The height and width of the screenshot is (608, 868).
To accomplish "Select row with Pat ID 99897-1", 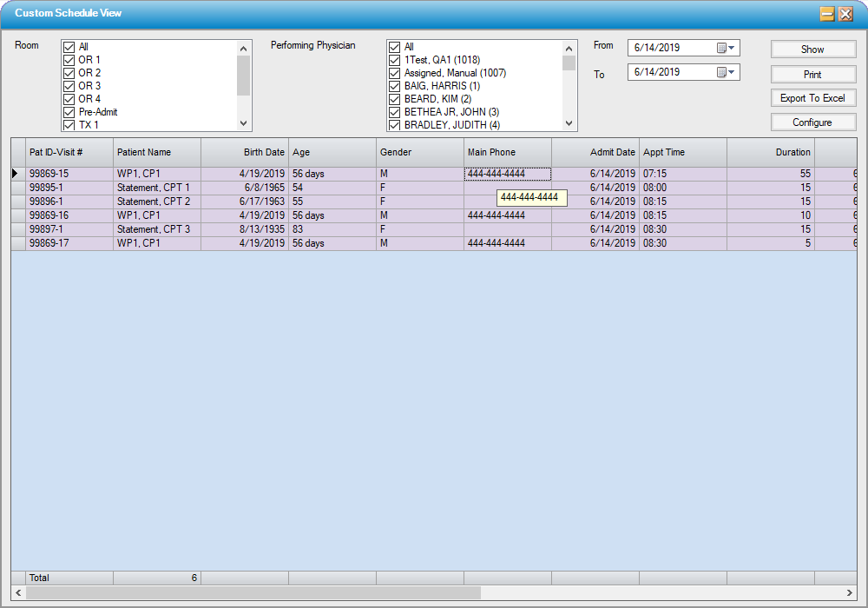I will 61,229.
